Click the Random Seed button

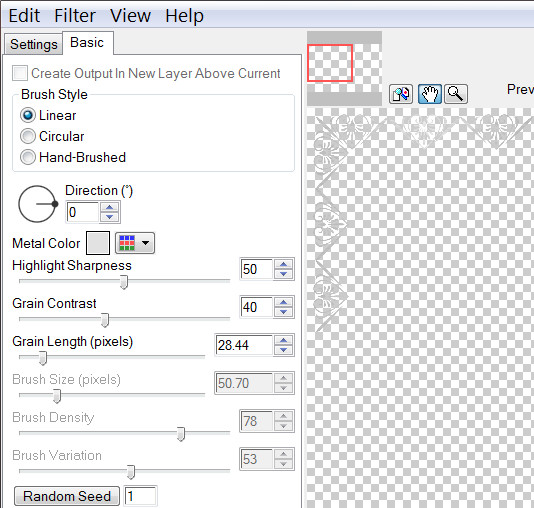(x=67, y=496)
